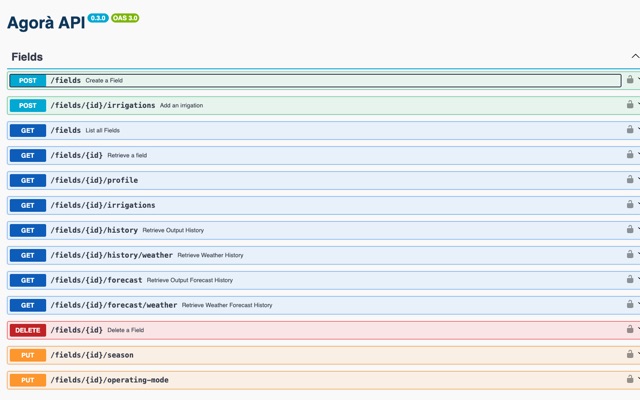The width and height of the screenshot is (640, 400).
Task: Click the GET badge for Retrieve Output Forecast History
Action: (28, 280)
